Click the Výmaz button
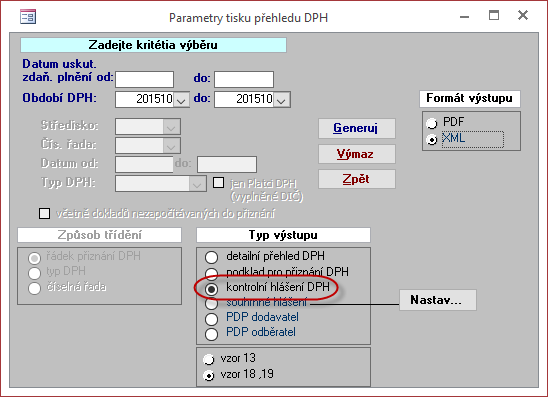 [x=356, y=154]
